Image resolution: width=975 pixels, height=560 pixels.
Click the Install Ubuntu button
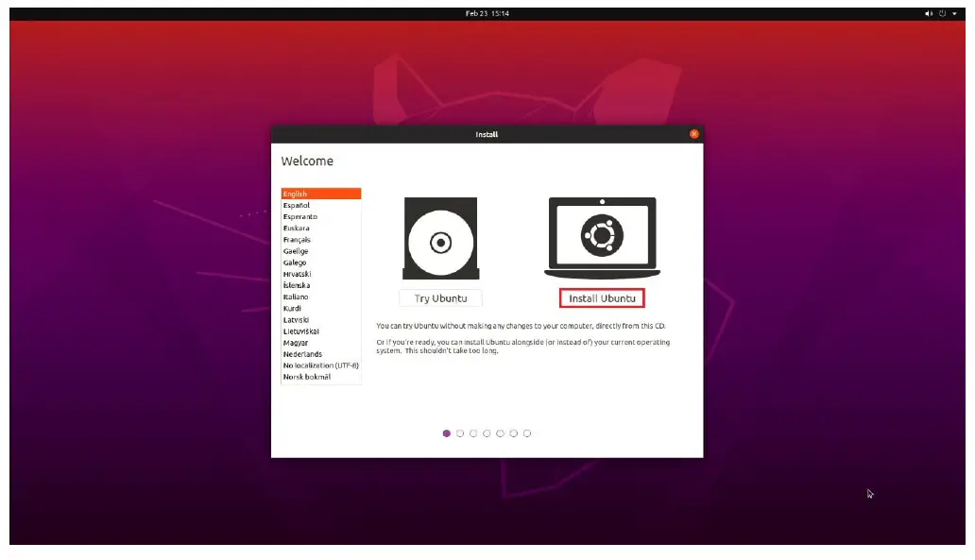click(601, 297)
